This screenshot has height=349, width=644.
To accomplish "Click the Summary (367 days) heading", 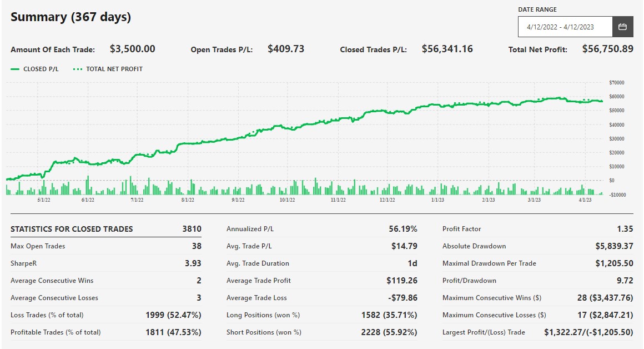I will [x=71, y=17].
